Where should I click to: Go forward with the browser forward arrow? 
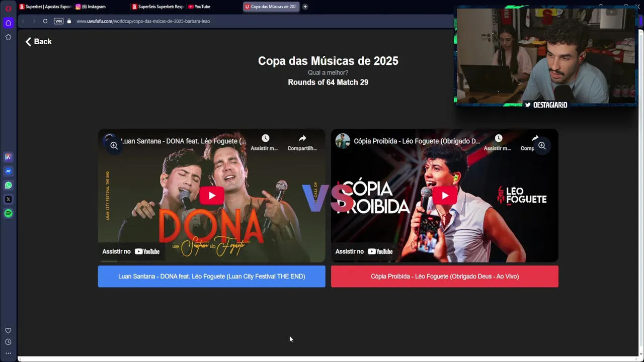34,21
